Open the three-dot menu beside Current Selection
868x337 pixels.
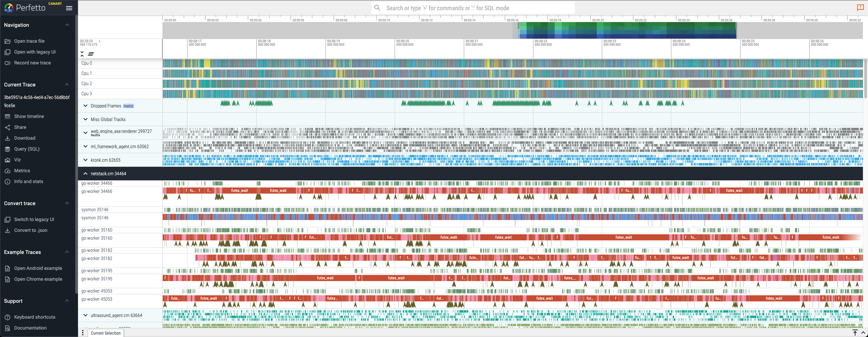coord(83,333)
